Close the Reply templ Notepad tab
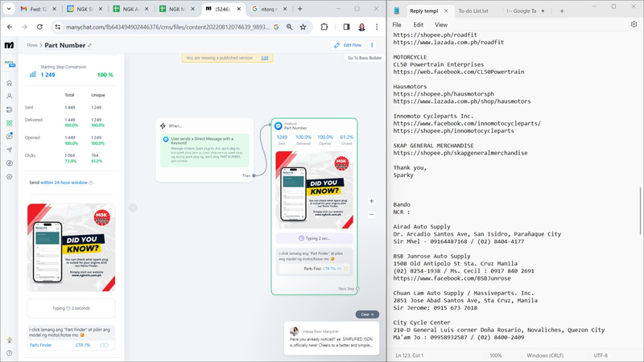The width and height of the screenshot is (644, 362). 446,11
